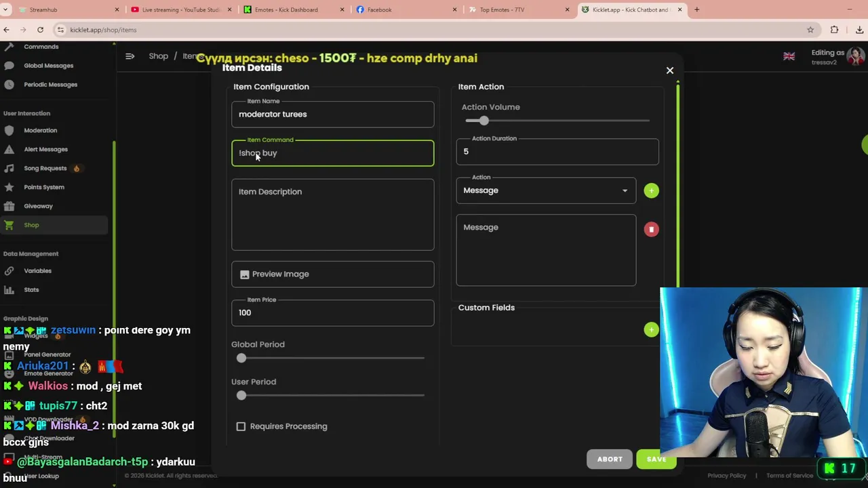Open Moderation in the sidebar
Screen dimensions: 868x488
[x=41, y=130]
